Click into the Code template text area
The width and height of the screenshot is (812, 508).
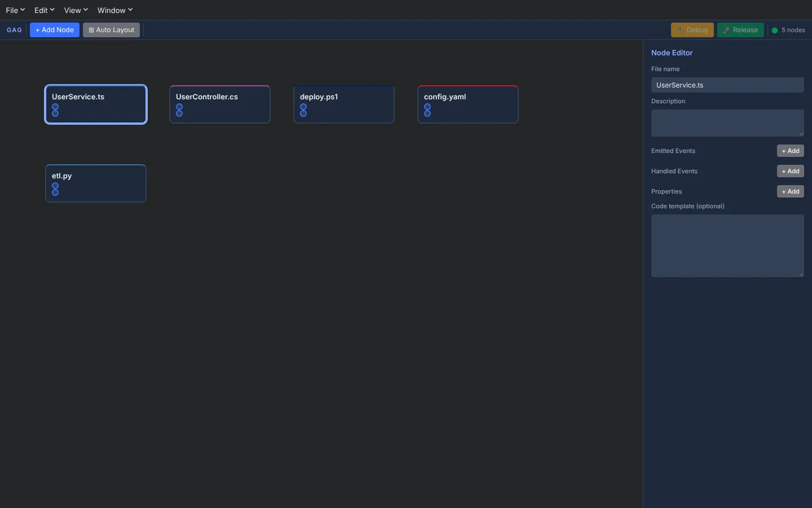click(x=727, y=246)
